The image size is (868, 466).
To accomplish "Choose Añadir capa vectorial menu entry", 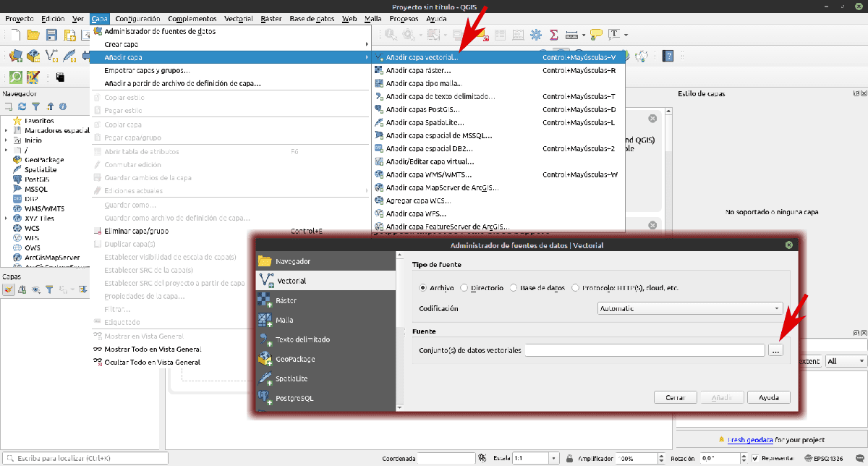I will tap(498, 56).
